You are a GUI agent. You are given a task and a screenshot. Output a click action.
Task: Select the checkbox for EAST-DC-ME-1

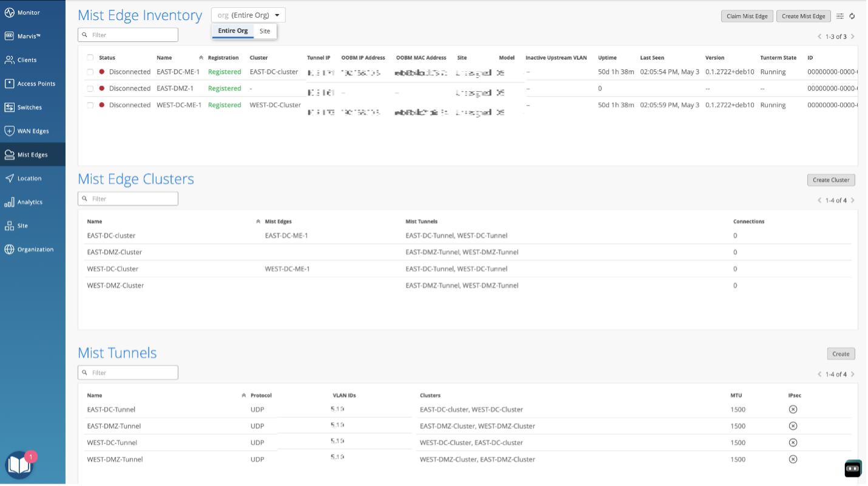click(90, 72)
